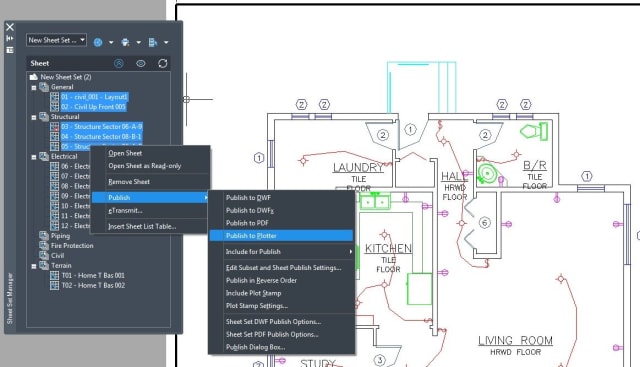640x367 pixels.
Task: Open the dropdown arrow next to globe icon
Action: pyautogui.click(x=111, y=42)
